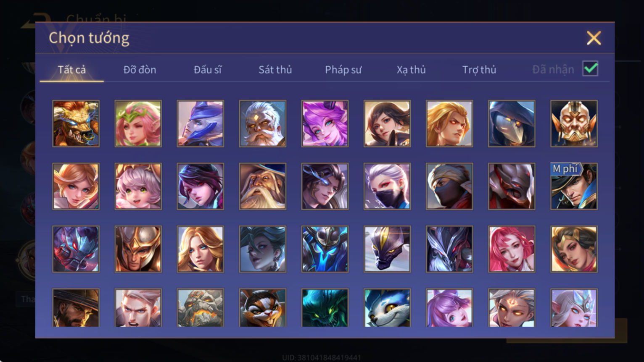644x362 pixels.
Task: Filter heroes by Pháp sư
Action: coord(343,70)
